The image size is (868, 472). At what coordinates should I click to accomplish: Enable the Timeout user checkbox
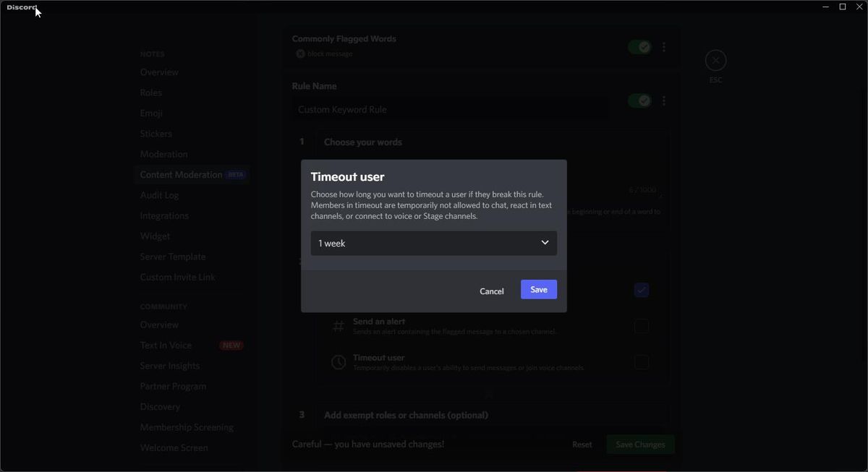[x=641, y=362]
